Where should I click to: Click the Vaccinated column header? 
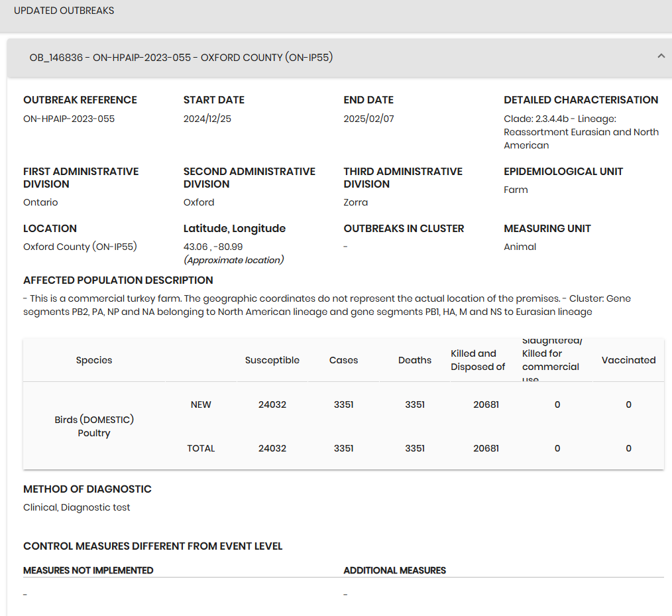[628, 360]
